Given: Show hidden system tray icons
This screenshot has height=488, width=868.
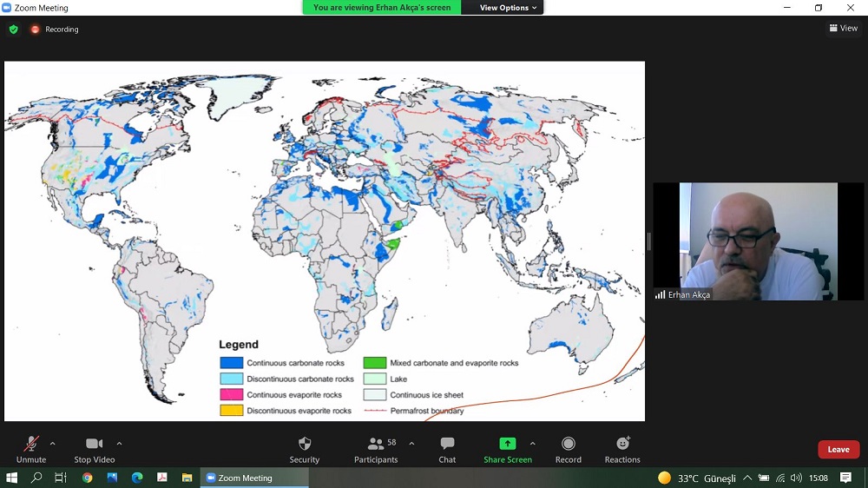Looking at the screenshot, I should point(747,478).
